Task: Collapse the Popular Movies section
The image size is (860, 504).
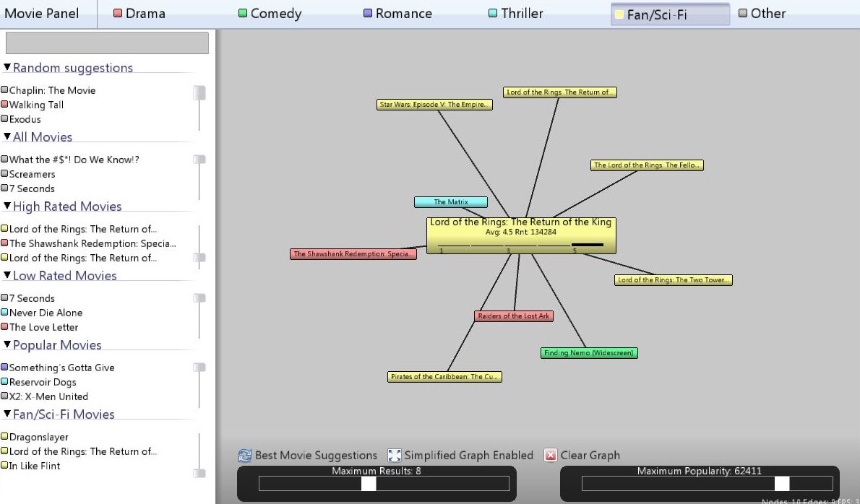Action: [x=7, y=344]
